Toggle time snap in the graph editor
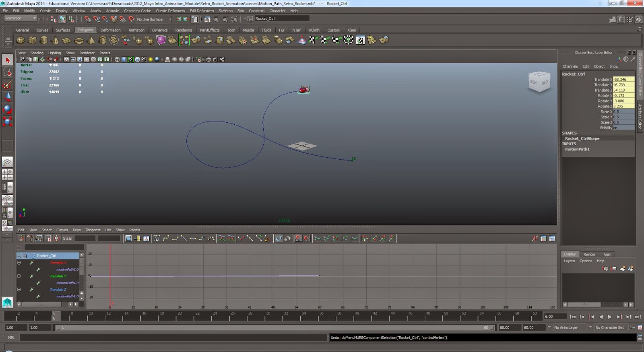Screen dimensions: 644x352 click(298, 239)
